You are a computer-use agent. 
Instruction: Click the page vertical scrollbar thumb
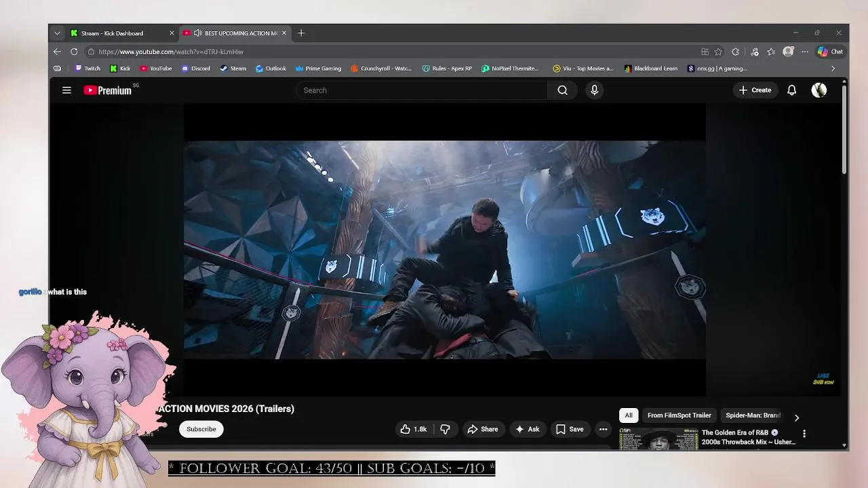coord(844,129)
